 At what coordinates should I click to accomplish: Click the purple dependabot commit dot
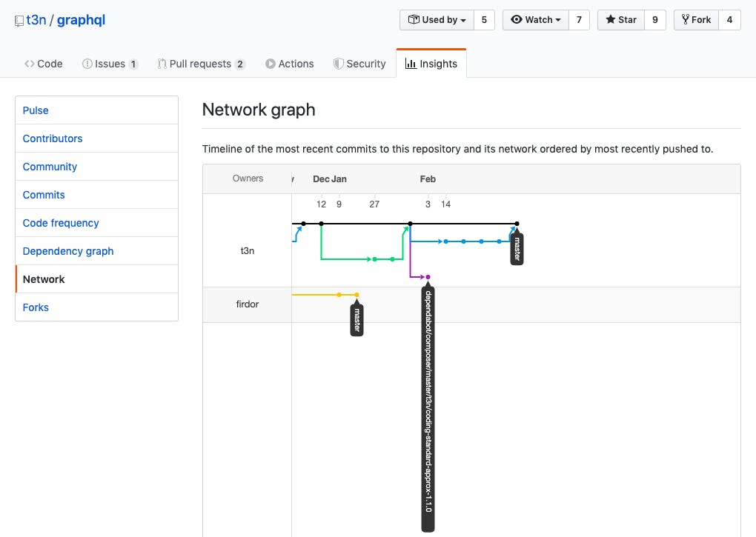[x=428, y=277]
